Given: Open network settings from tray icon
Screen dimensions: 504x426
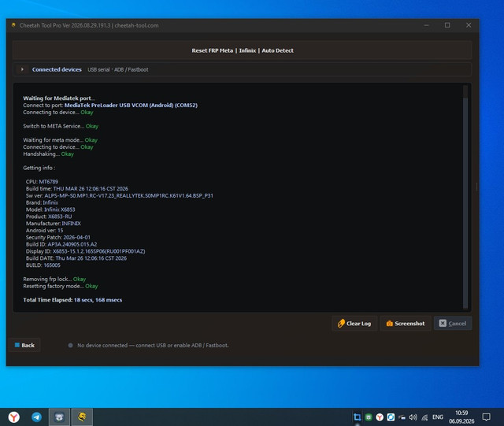Looking at the screenshot, I should tap(424, 417).
